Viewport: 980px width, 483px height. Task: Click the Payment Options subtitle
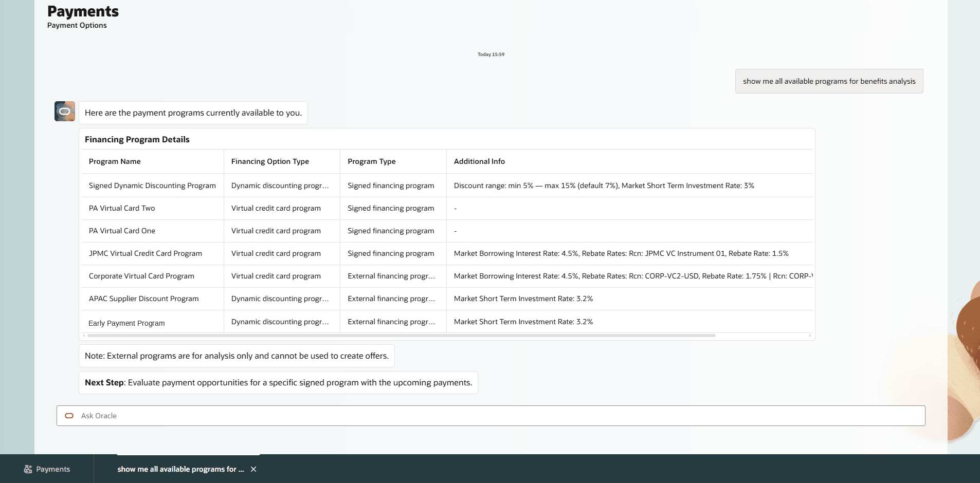77,25
